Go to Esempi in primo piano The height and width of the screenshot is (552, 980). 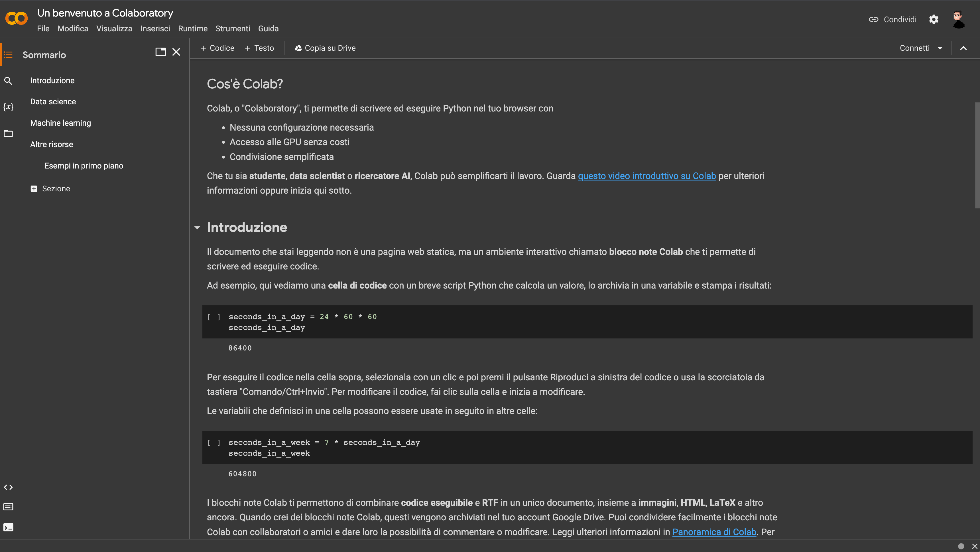click(x=84, y=166)
